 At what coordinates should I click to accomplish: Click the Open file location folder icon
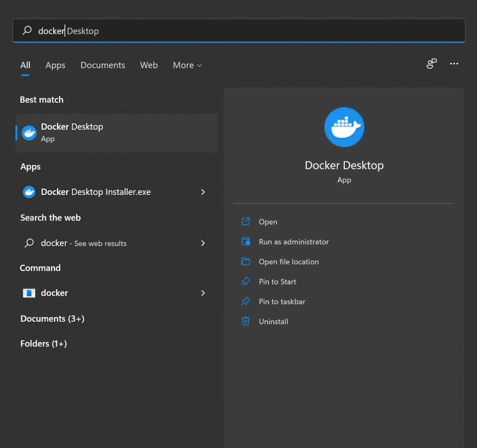point(246,261)
